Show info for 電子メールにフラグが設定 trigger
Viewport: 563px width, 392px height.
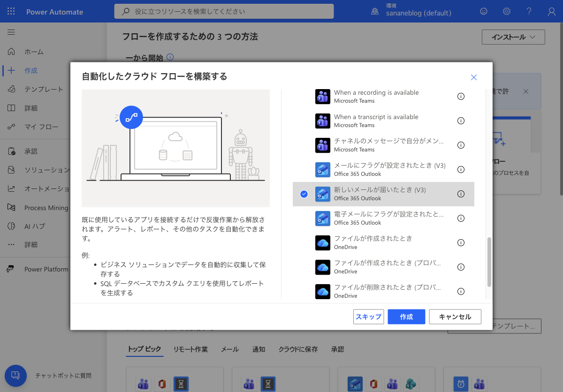tap(461, 218)
